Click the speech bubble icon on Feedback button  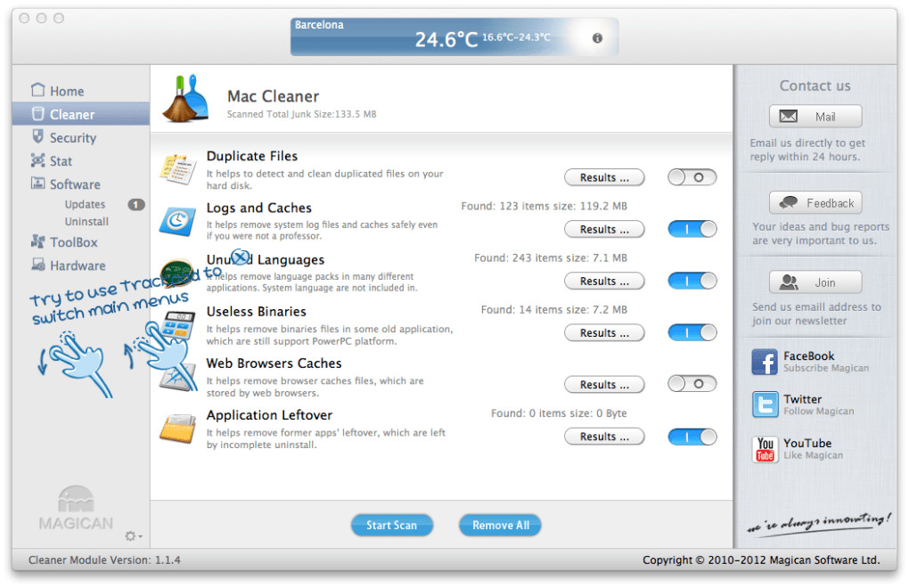click(789, 202)
